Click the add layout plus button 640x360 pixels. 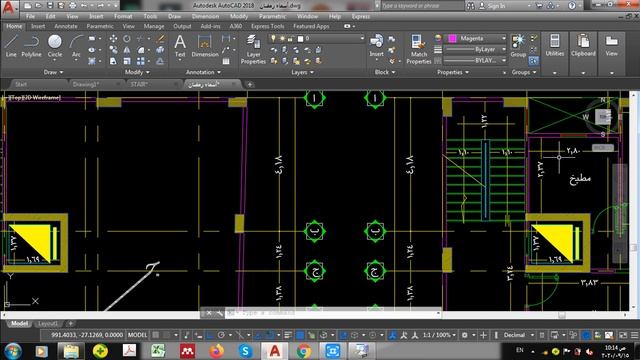coord(71,324)
